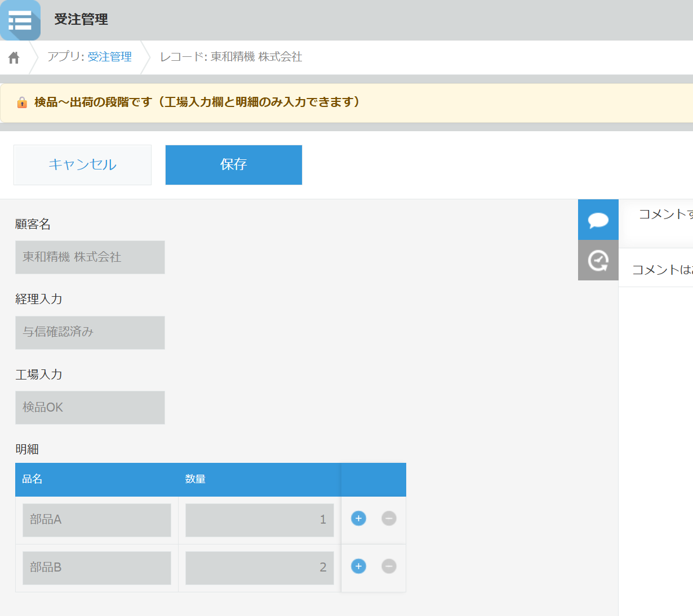
Task: Click the キャンセル button
Action: tap(82, 164)
